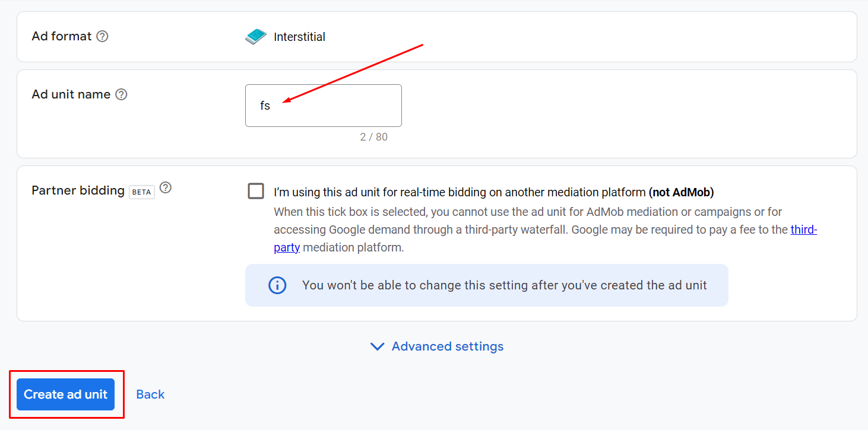Viewport: 868px width, 430px height.
Task: Open the third-party mediation link
Action: pos(803,230)
